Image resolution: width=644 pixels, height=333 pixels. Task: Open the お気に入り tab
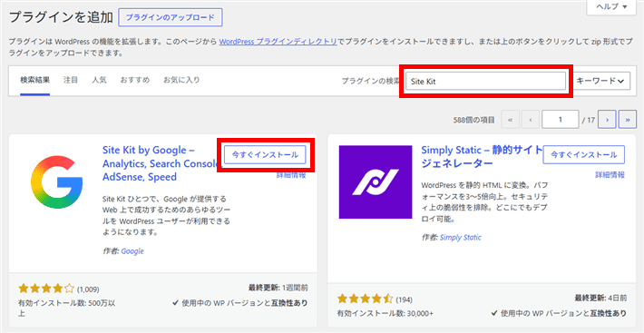pyautogui.click(x=181, y=80)
